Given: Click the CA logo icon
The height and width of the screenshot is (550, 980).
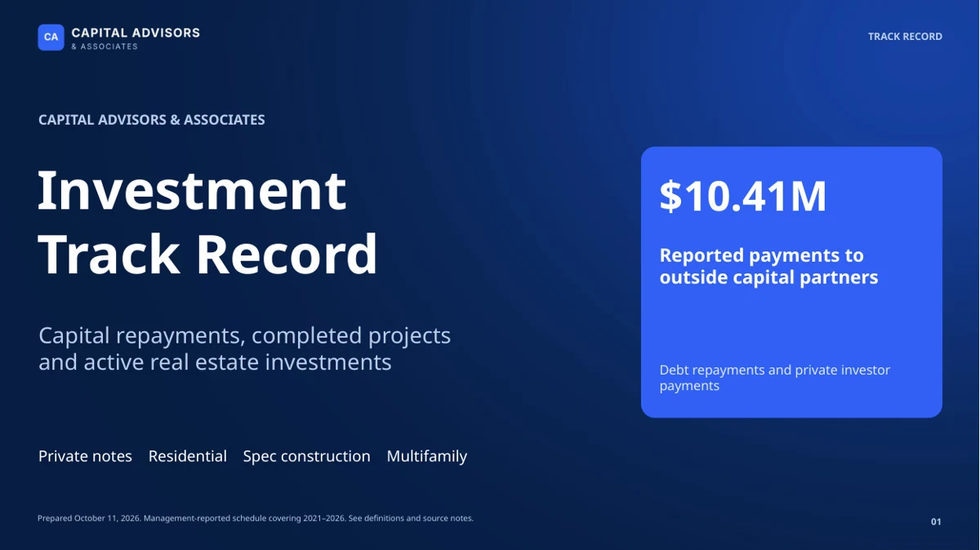Looking at the screenshot, I should [51, 38].
